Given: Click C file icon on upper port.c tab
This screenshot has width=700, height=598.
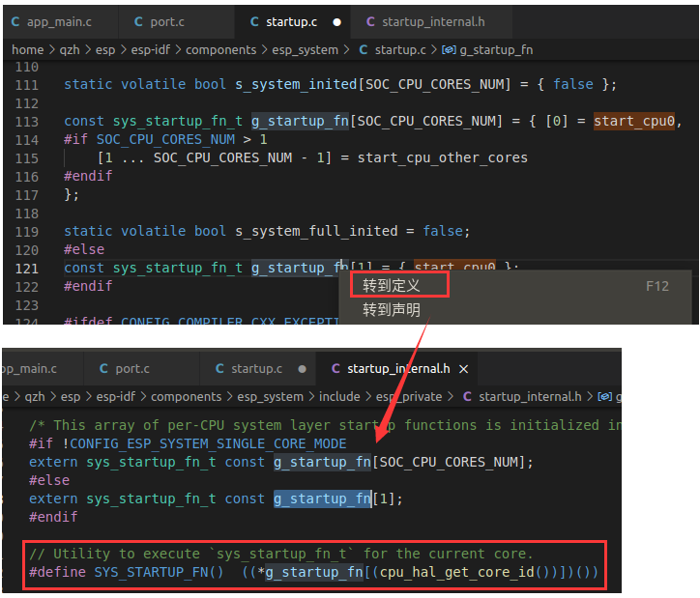Looking at the screenshot, I should pos(138,22).
